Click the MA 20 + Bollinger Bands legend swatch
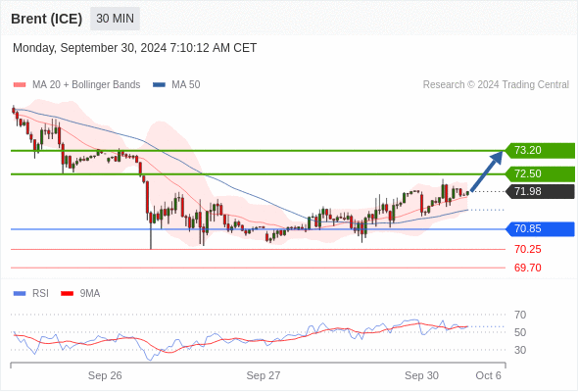Screen dimensions: 578x392 (x=20, y=85)
